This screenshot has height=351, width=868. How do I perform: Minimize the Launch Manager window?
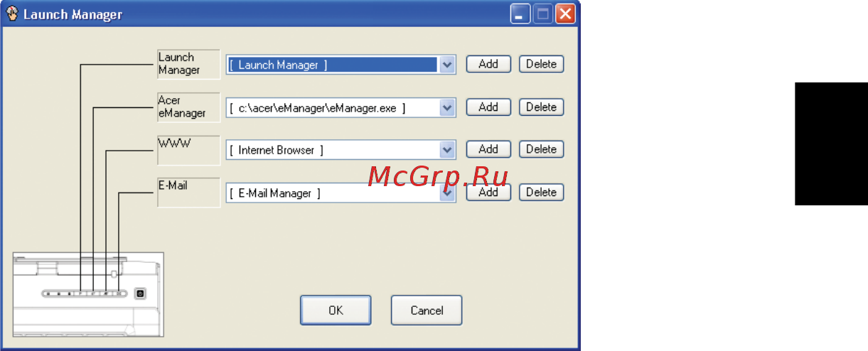point(520,13)
